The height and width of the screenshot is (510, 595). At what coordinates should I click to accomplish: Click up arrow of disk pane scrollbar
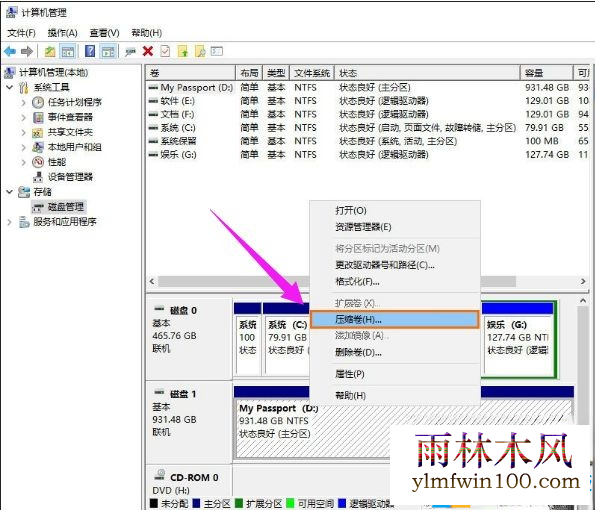click(x=583, y=301)
